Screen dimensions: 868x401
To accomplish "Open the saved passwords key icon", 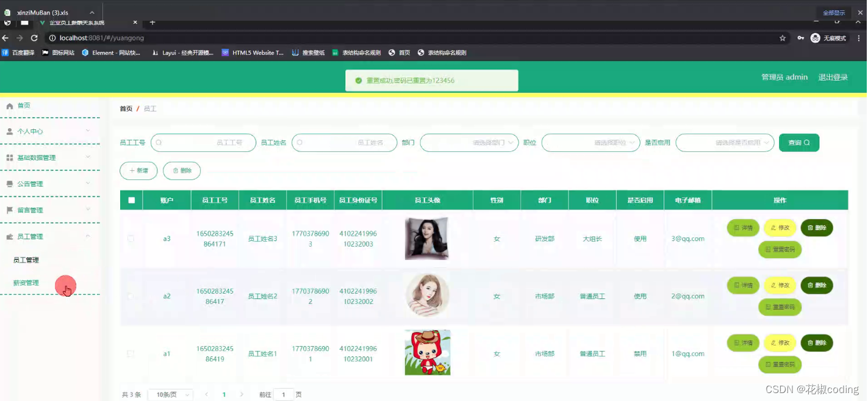I will pyautogui.click(x=800, y=38).
